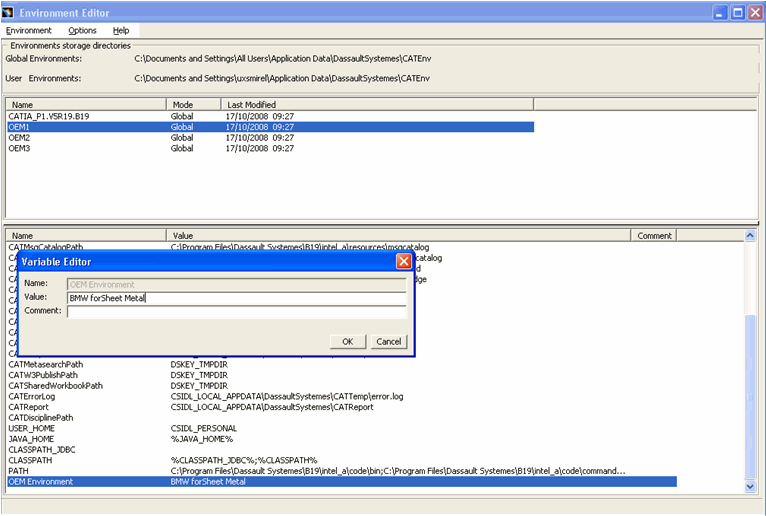Viewport: 766px width, 516px height.
Task: Select the OEM3 environment row
Action: pos(19,148)
